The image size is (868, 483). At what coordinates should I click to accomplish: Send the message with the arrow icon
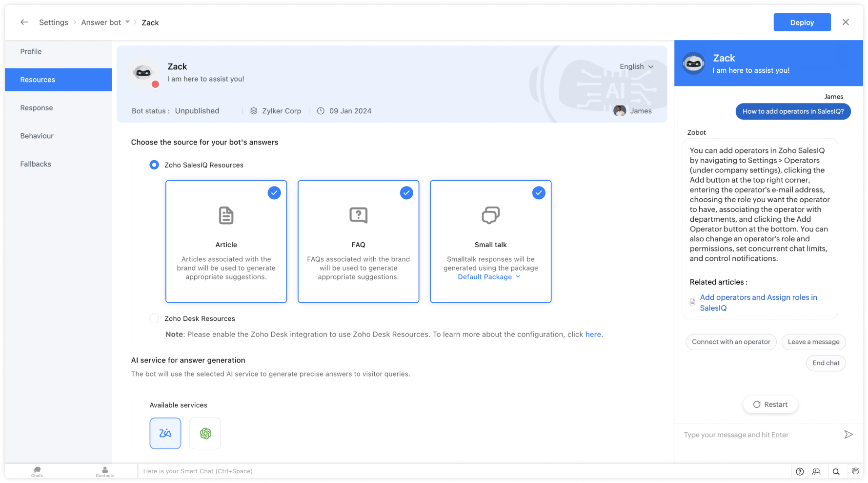click(848, 435)
